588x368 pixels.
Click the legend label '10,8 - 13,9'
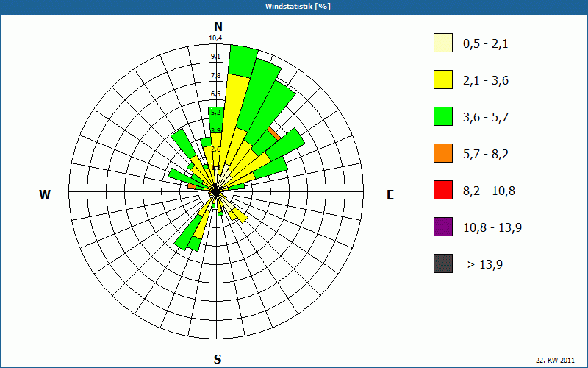(492, 228)
